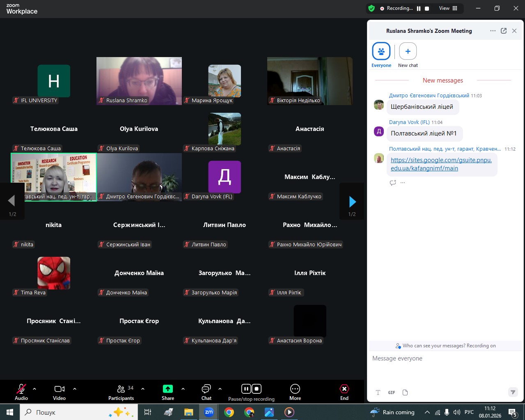Pause the recording in bottom toolbar
This screenshot has width=525, height=420.
pos(246,389)
